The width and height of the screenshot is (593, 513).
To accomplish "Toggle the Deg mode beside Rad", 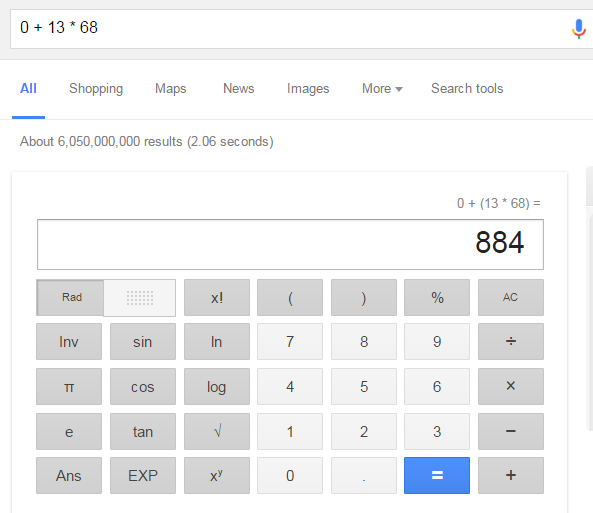I will [140, 298].
